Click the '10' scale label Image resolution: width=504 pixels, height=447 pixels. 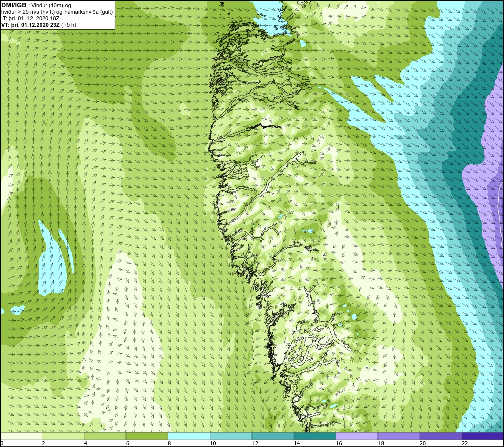pyautogui.click(x=213, y=444)
